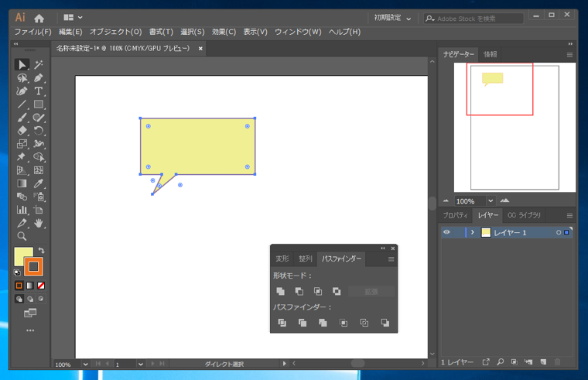Click the fill color swatch

click(x=22, y=255)
